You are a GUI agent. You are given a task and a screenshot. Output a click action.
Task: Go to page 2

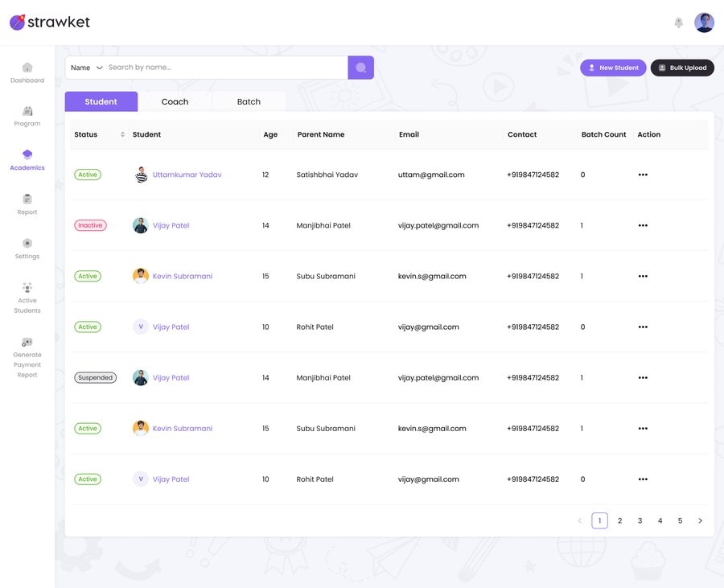(x=619, y=520)
